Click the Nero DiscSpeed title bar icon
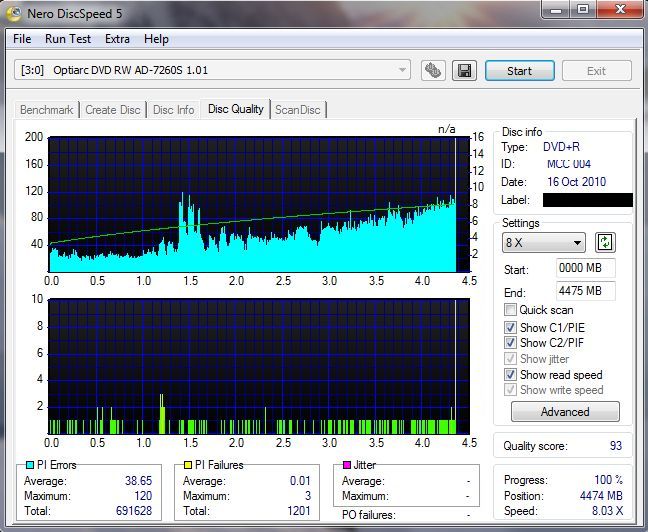This screenshot has height=532, width=648. (x=14, y=13)
